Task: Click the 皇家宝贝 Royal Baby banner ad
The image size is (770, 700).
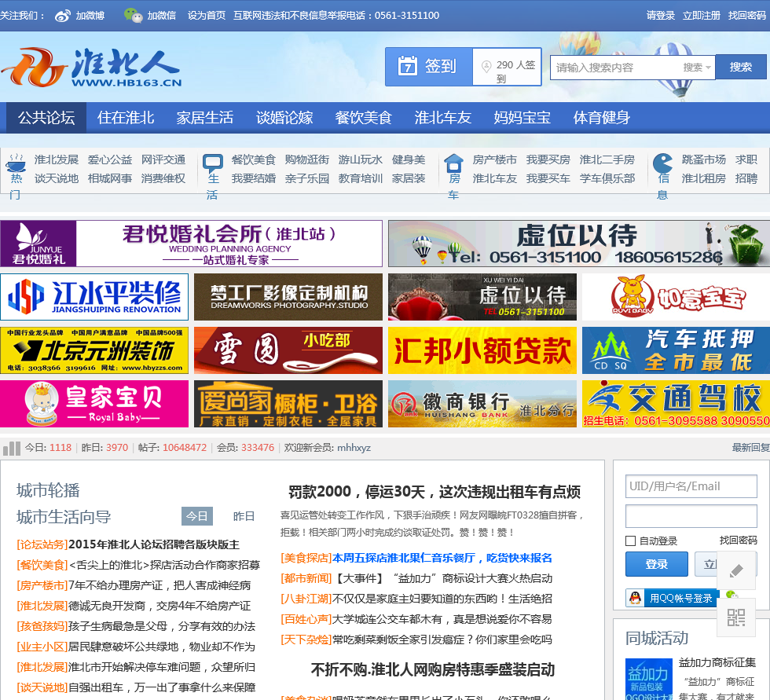Action: (x=94, y=404)
